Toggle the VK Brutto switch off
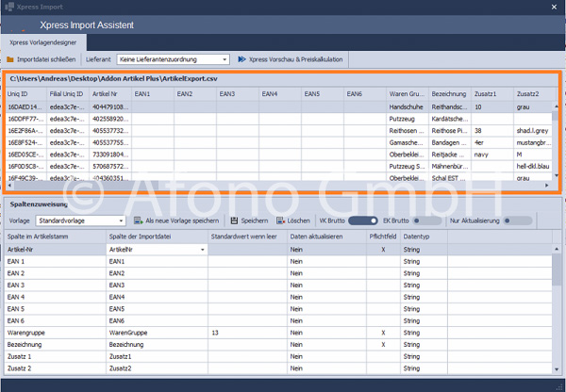566x392 pixels. [363, 220]
